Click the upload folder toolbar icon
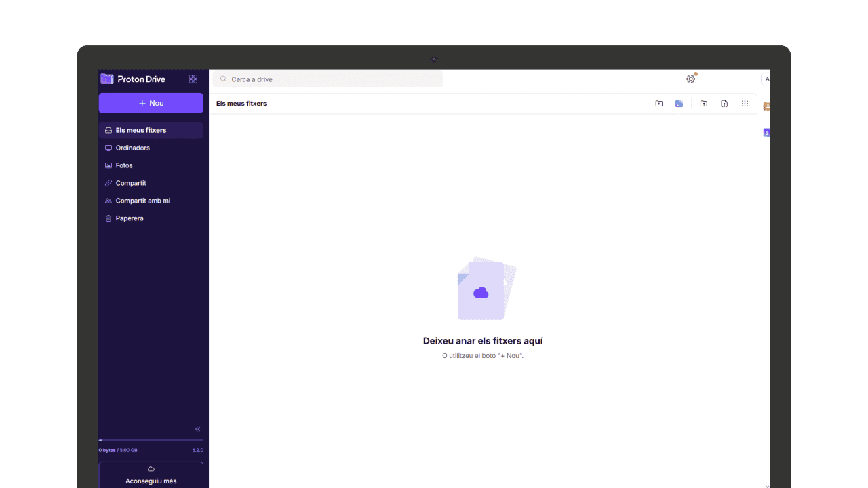The height and width of the screenshot is (488, 868). pyautogui.click(x=704, y=104)
